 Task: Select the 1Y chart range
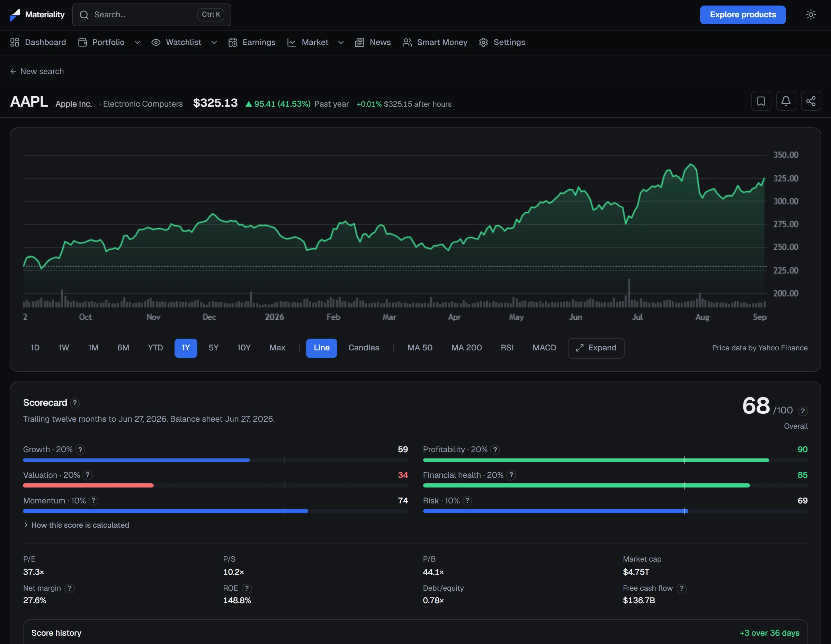[186, 348]
